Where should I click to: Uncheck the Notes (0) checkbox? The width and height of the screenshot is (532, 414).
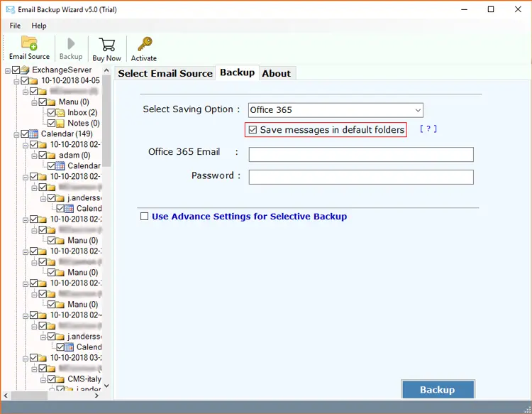coord(52,123)
